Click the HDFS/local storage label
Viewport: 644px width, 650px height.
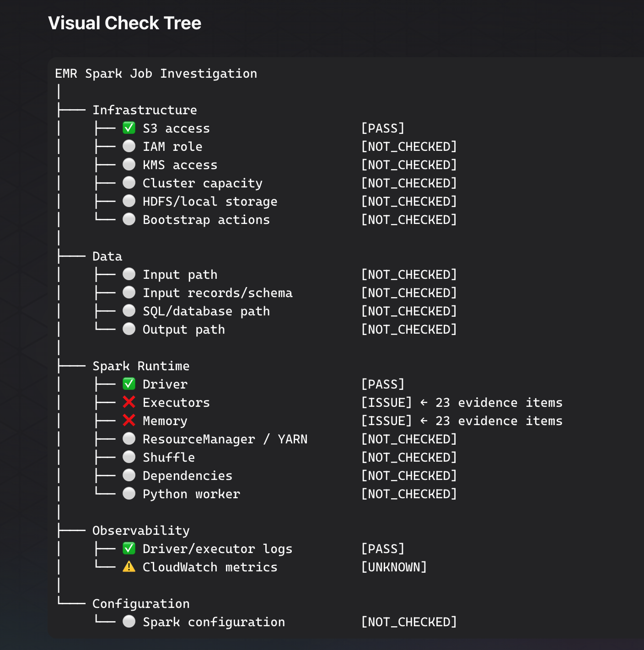tap(210, 202)
